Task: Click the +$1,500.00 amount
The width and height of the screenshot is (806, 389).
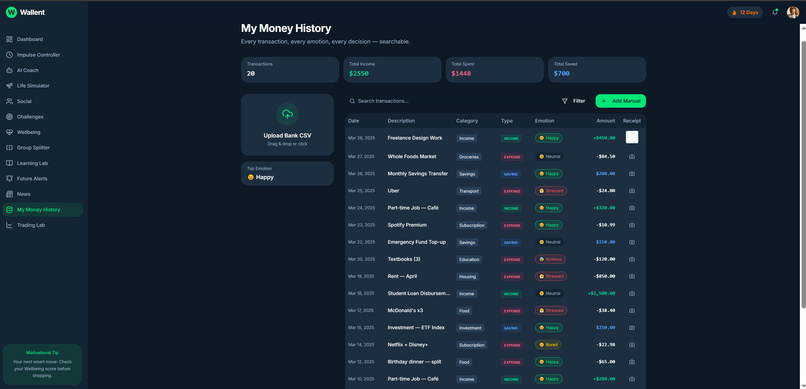Action: point(601,293)
